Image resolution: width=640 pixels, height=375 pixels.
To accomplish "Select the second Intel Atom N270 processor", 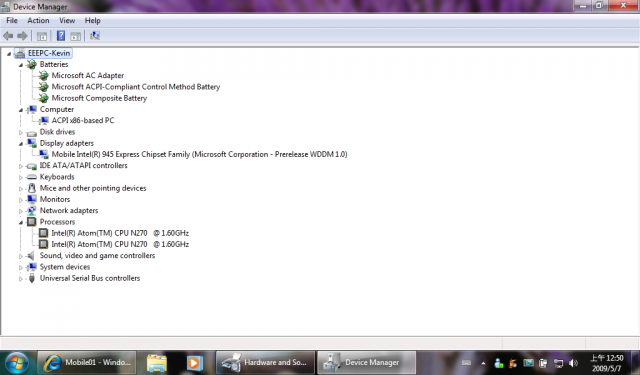I will (x=120, y=244).
